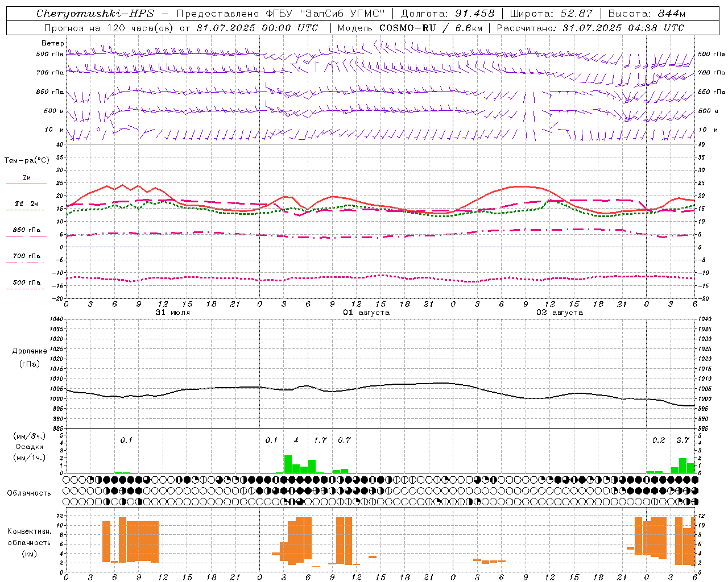Screen dimensions: 728x582
Task: Click the 'Ветер' wind panel label
Action: click(53, 43)
